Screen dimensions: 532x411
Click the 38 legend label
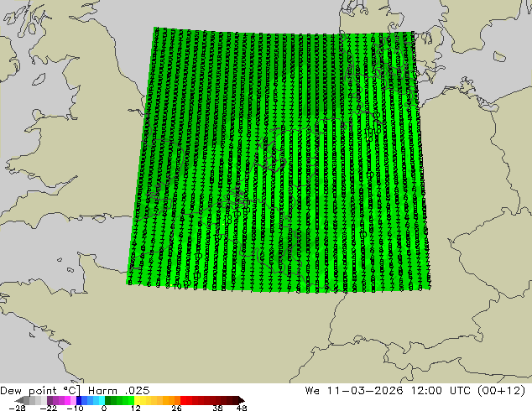[217, 408]
